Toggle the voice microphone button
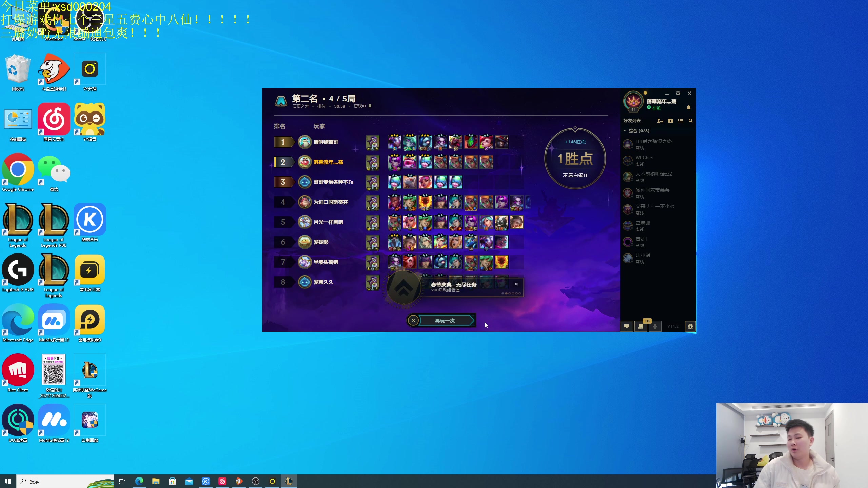The image size is (868, 488). (655, 326)
